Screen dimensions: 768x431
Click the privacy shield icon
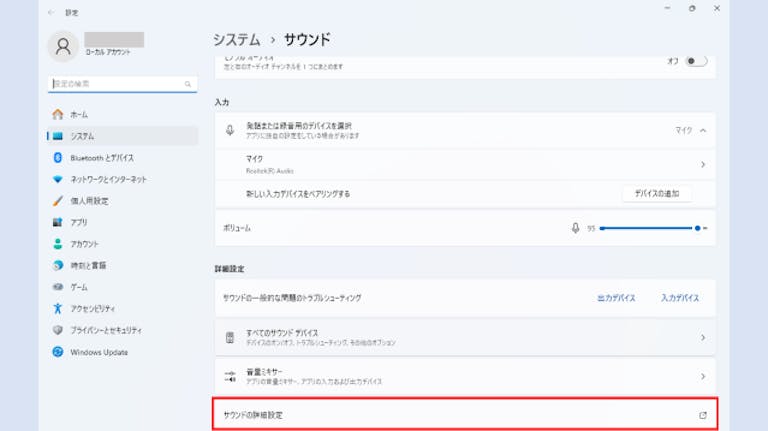click(58, 330)
